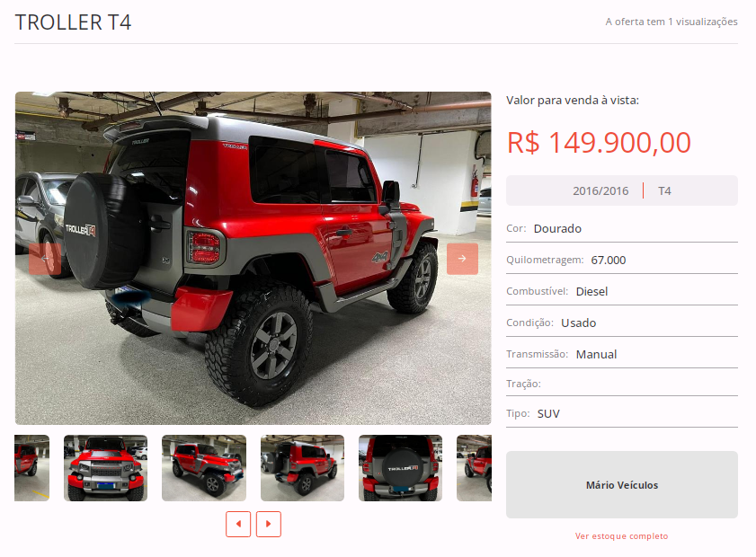Click the thumbnail carousel right arrow button
Screen dimensions: 756x557
pos(269,524)
